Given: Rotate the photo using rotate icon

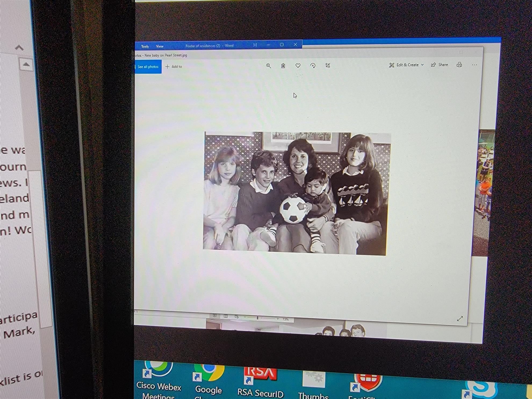Looking at the screenshot, I should coord(313,66).
